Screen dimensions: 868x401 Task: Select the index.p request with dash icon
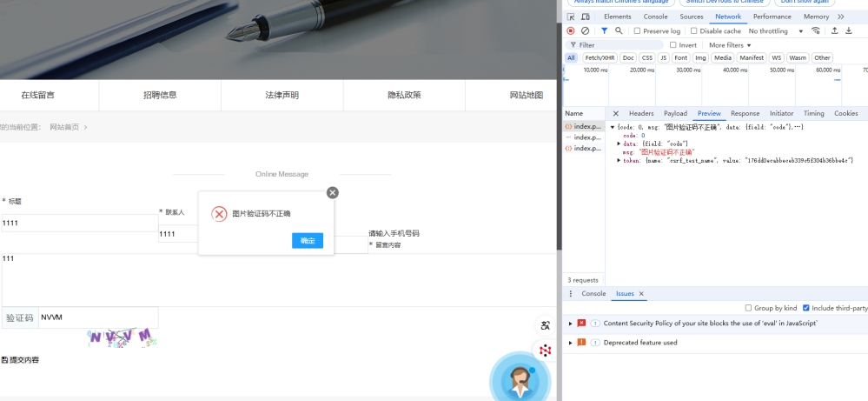click(584, 137)
